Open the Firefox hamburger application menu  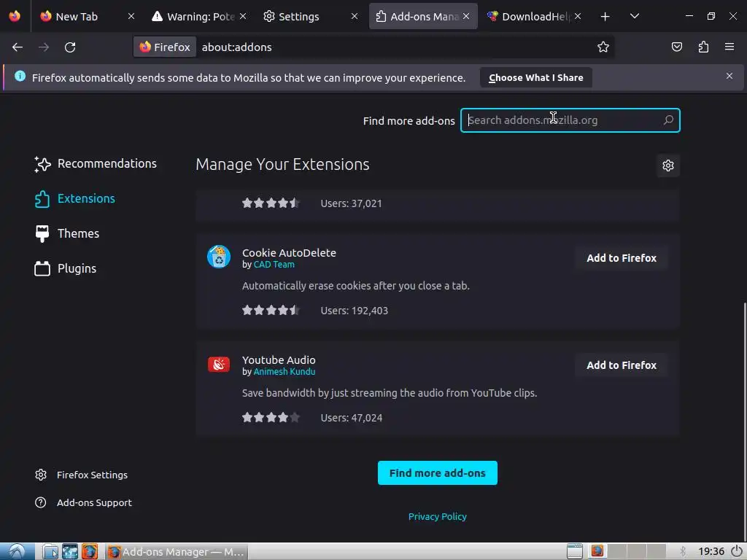tap(729, 47)
